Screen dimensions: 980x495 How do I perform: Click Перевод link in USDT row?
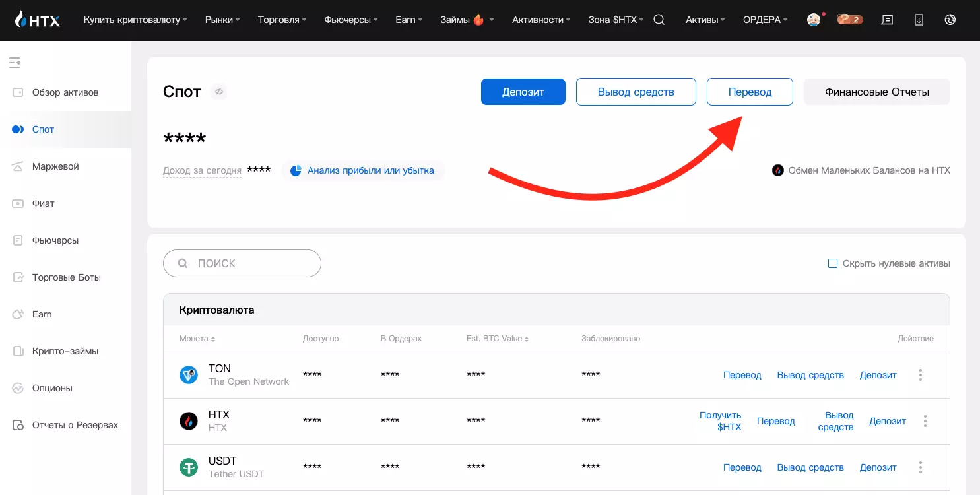[742, 467]
